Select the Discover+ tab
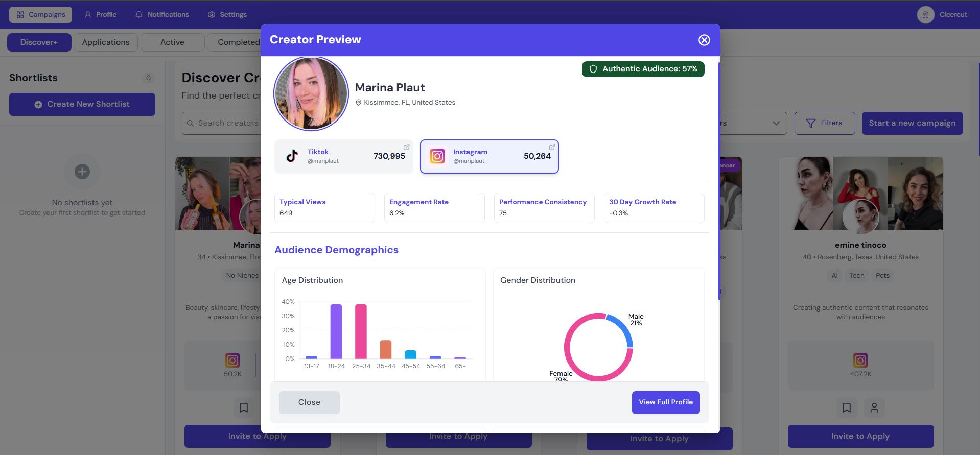 39,42
